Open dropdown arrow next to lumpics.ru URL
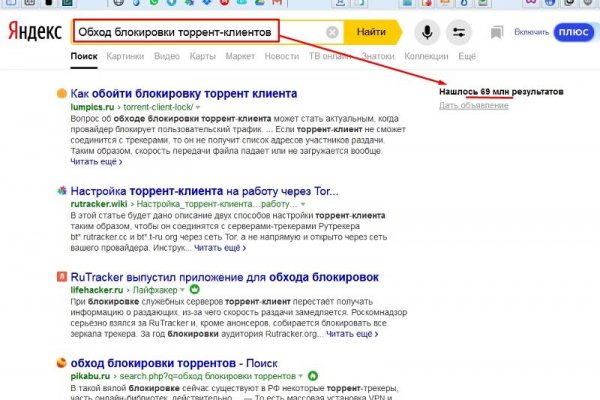This screenshot has height=400, width=600. [x=198, y=106]
